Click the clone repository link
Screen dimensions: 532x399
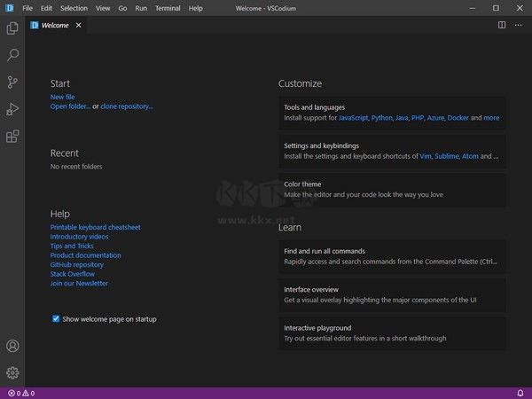[x=127, y=106]
